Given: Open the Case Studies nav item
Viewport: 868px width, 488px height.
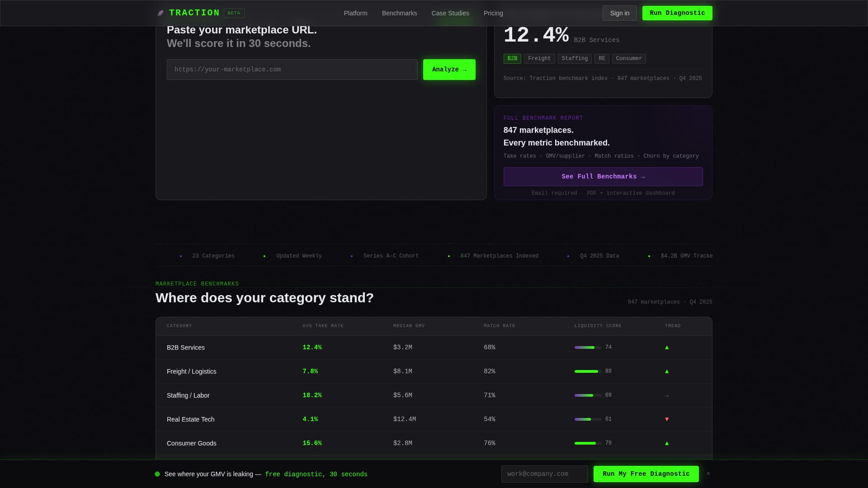Looking at the screenshot, I should coord(450,13).
